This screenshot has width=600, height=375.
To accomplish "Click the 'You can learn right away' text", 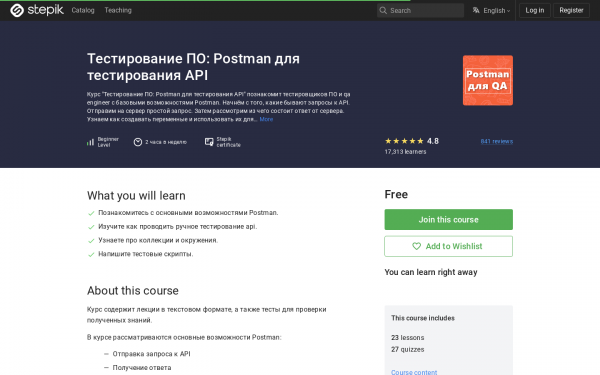I will (431, 272).
